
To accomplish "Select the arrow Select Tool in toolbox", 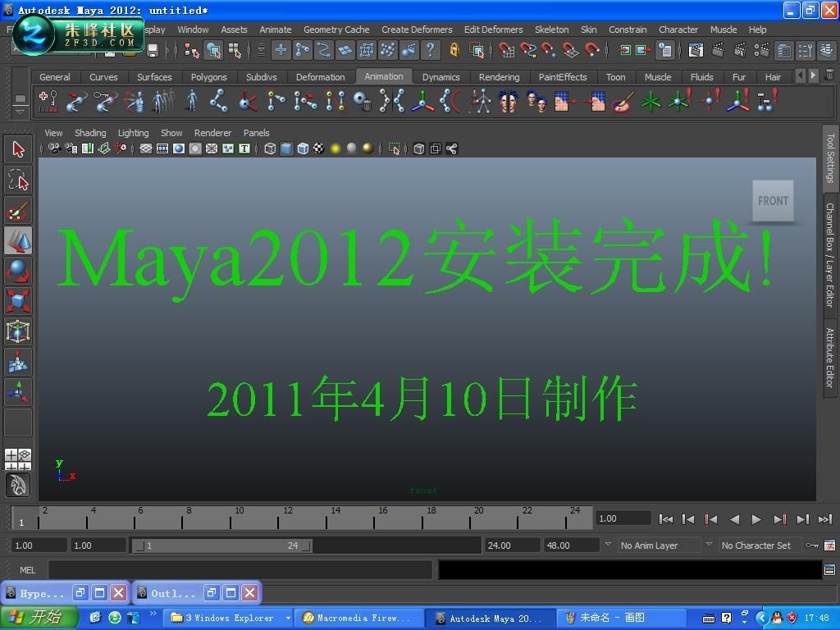I will click(18, 149).
